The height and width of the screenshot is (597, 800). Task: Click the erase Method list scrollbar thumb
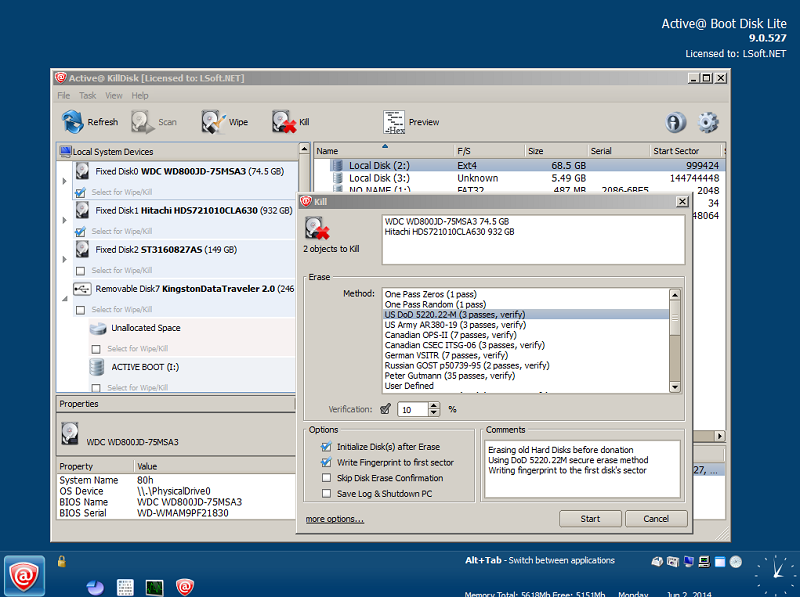[x=674, y=317]
